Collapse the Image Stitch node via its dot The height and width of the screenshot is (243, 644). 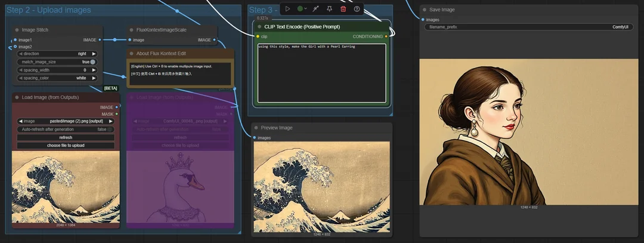[17, 30]
